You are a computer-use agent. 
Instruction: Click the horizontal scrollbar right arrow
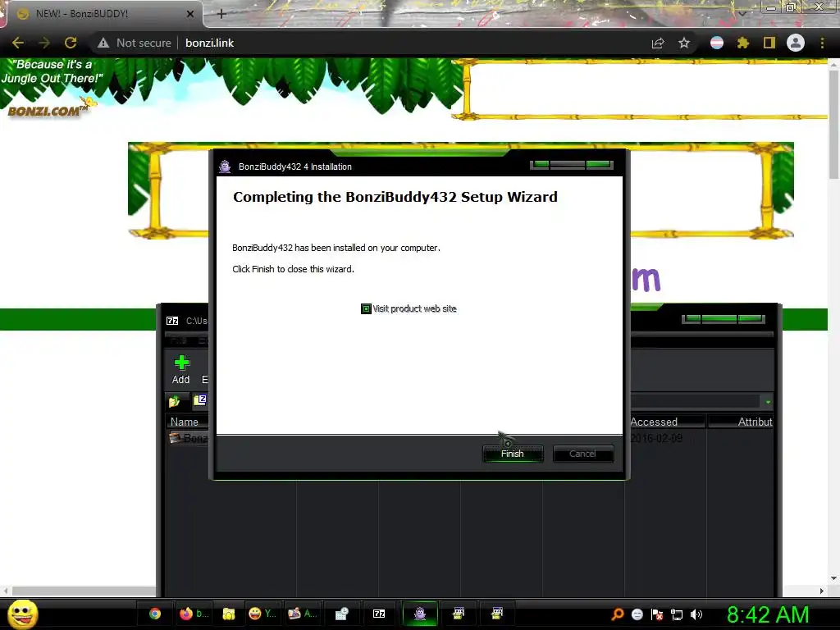[822, 591]
